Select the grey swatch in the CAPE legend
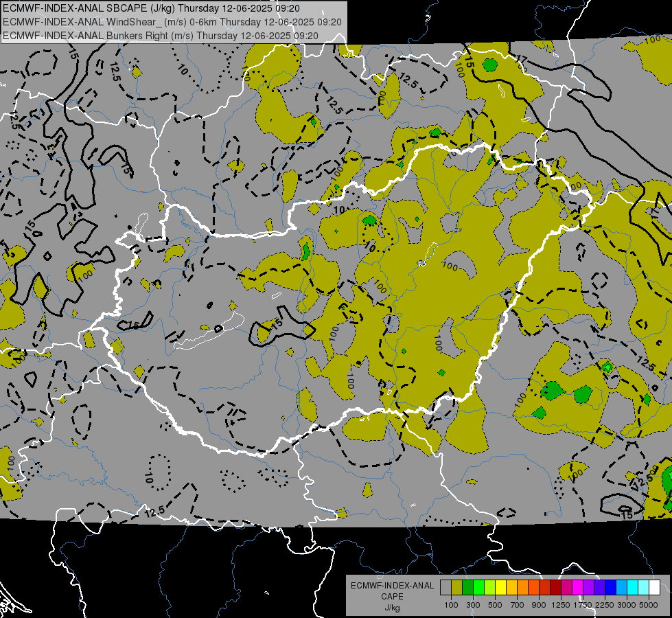The height and width of the screenshot is (618, 672). [x=445, y=587]
